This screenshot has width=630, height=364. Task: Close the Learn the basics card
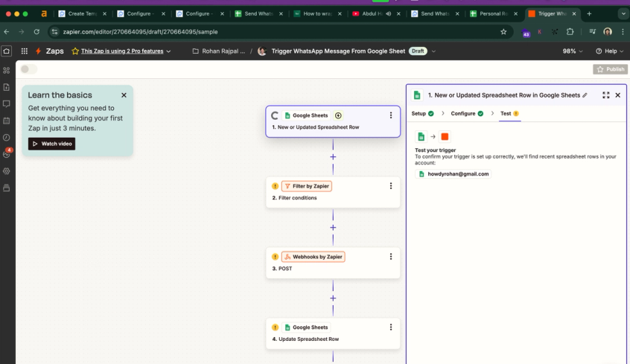click(124, 95)
